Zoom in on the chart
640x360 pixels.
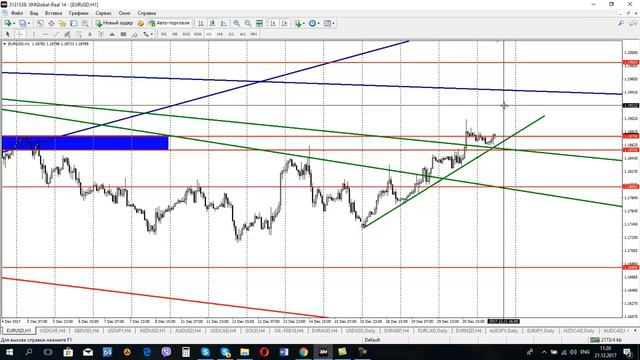click(236, 23)
